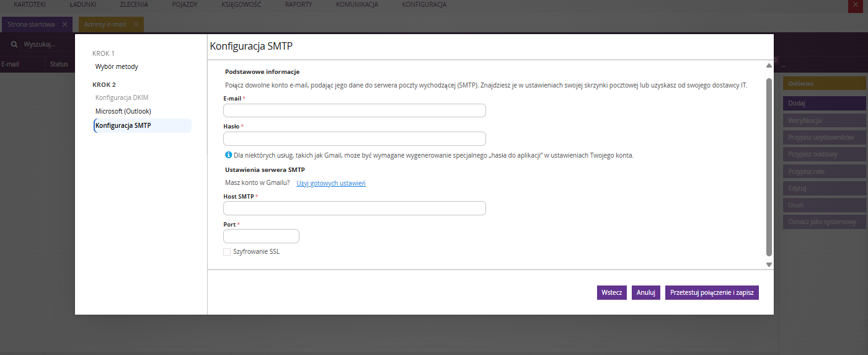Click the Wyszukaj search box
Image resolution: width=868 pixels, height=355 pixels.
point(47,45)
